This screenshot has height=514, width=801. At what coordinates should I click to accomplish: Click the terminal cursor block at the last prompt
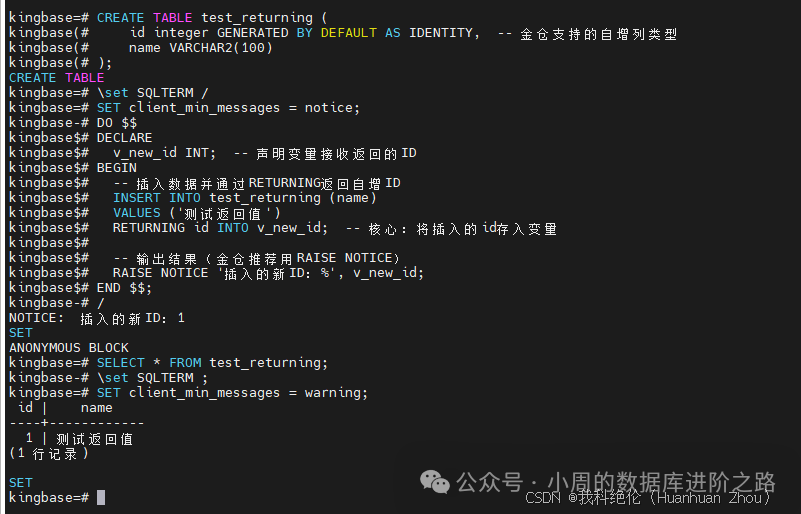tap(101, 498)
